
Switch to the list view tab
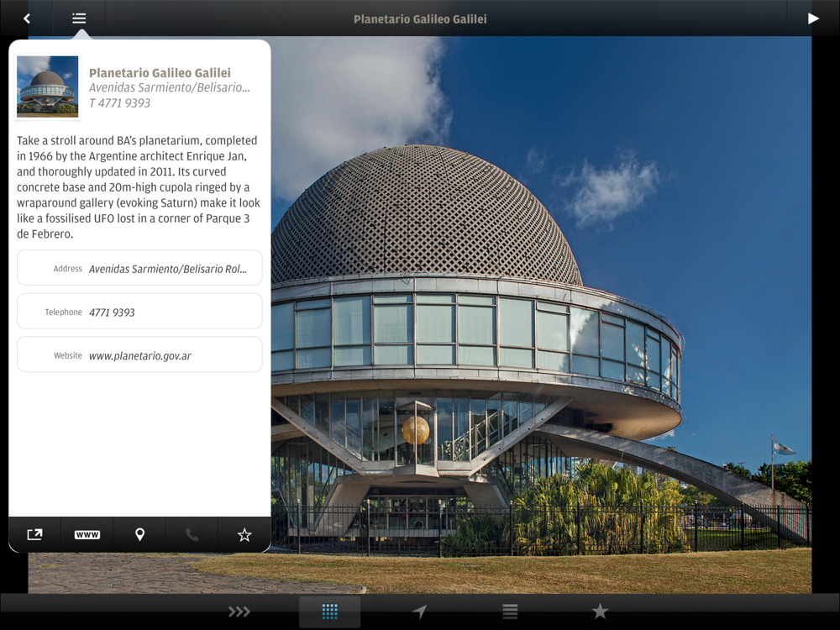[510, 612]
